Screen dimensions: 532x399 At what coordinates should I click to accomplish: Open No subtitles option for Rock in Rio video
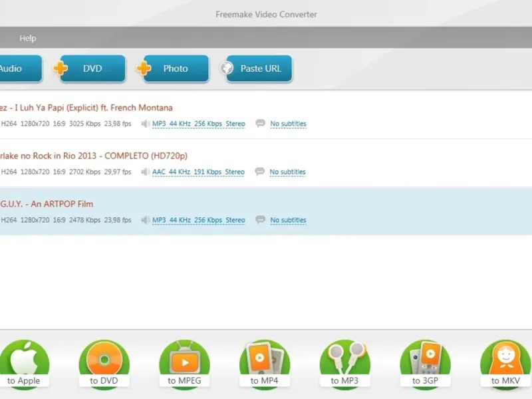(287, 172)
